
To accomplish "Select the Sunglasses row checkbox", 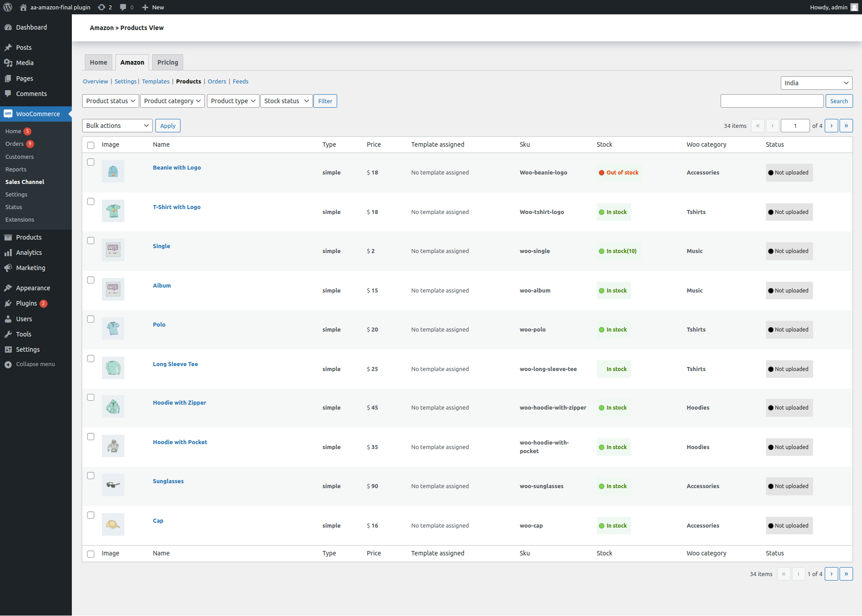I will click(91, 476).
